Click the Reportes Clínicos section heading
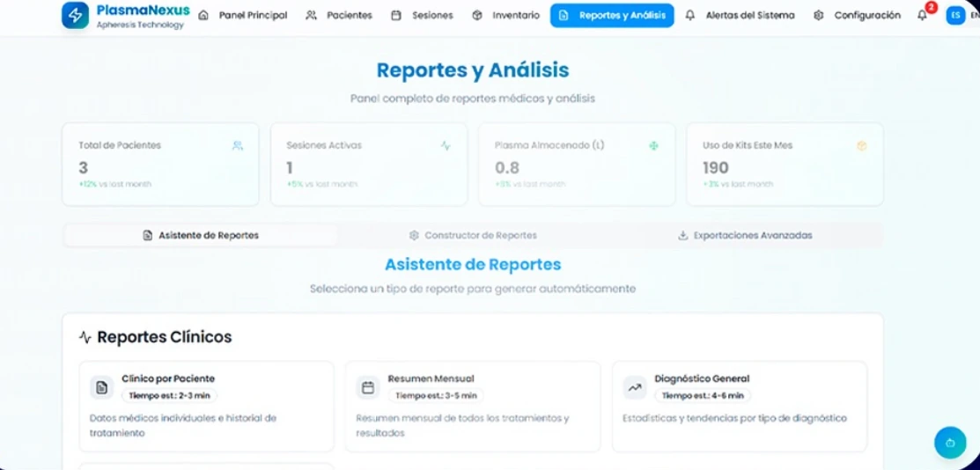Viewport: 980px width, 470px height. coord(165,337)
